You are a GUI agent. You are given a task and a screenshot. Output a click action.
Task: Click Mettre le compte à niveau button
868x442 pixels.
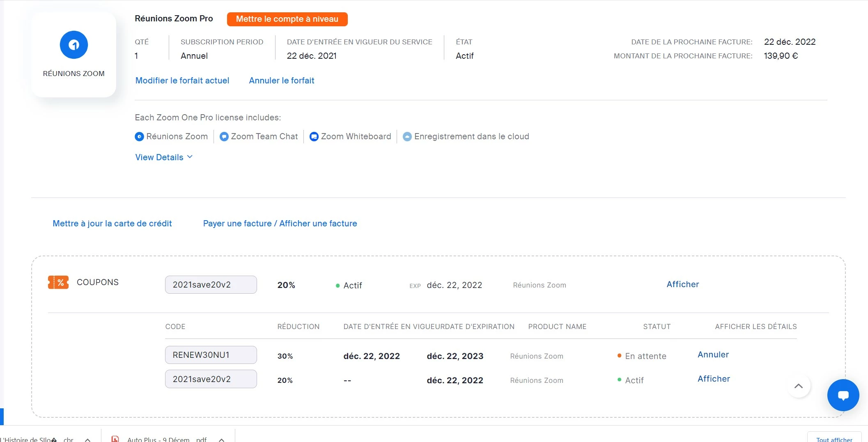click(x=287, y=19)
